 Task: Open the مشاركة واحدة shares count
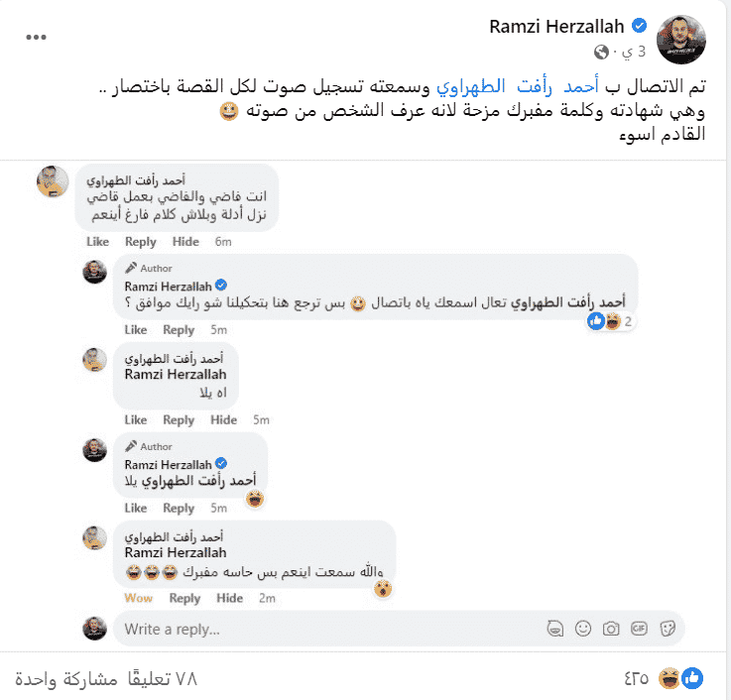pyautogui.click(x=66, y=678)
